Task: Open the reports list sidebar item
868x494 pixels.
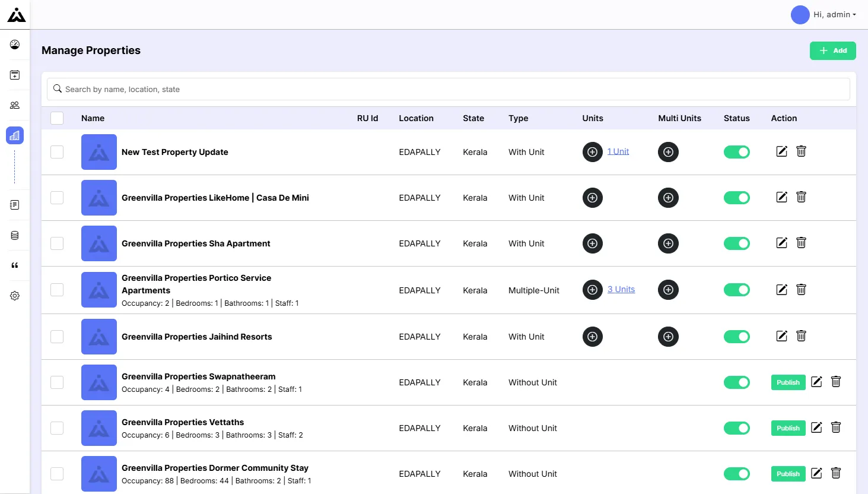Action: click(15, 205)
